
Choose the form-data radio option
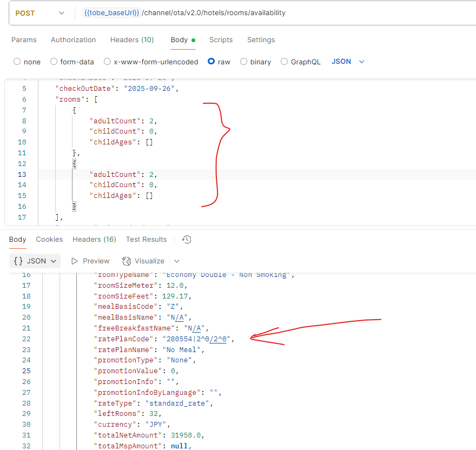click(x=54, y=62)
